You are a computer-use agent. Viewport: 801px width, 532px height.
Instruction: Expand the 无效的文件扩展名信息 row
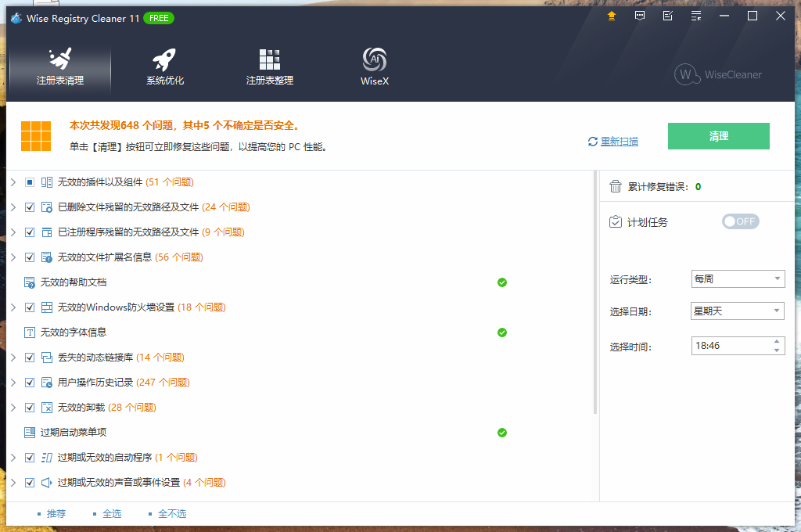coord(13,257)
